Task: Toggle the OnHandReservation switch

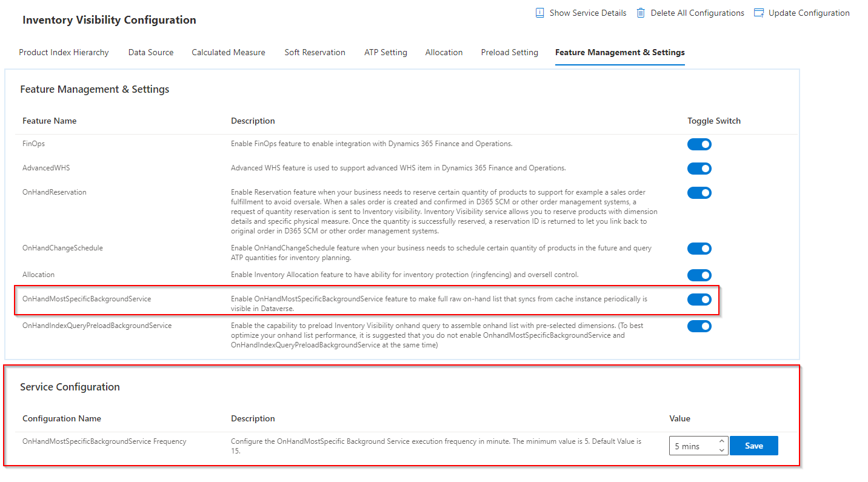Action: 699,193
